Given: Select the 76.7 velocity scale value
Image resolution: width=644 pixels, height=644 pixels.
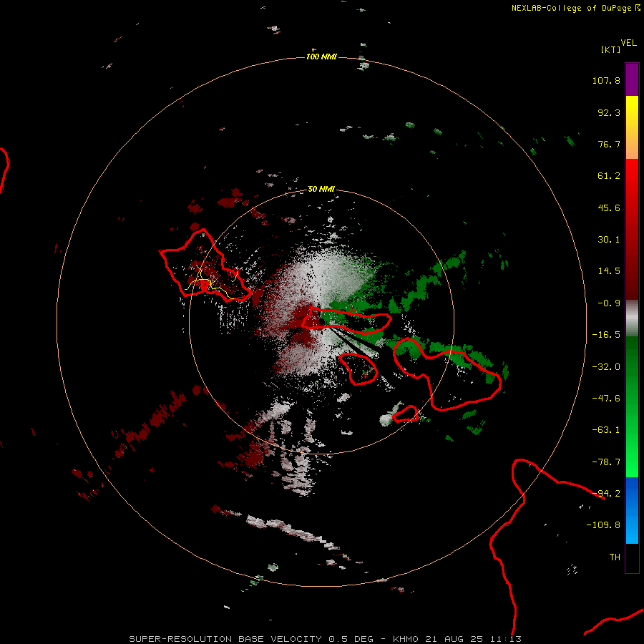Looking at the screenshot, I should pyautogui.click(x=609, y=144).
